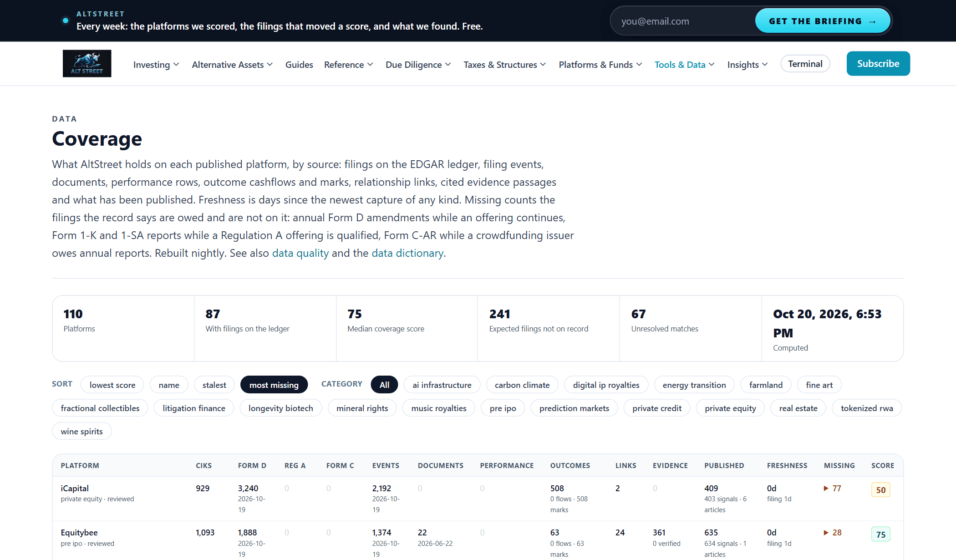Follow the data quality link
956x560 pixels.
point(300,253)
